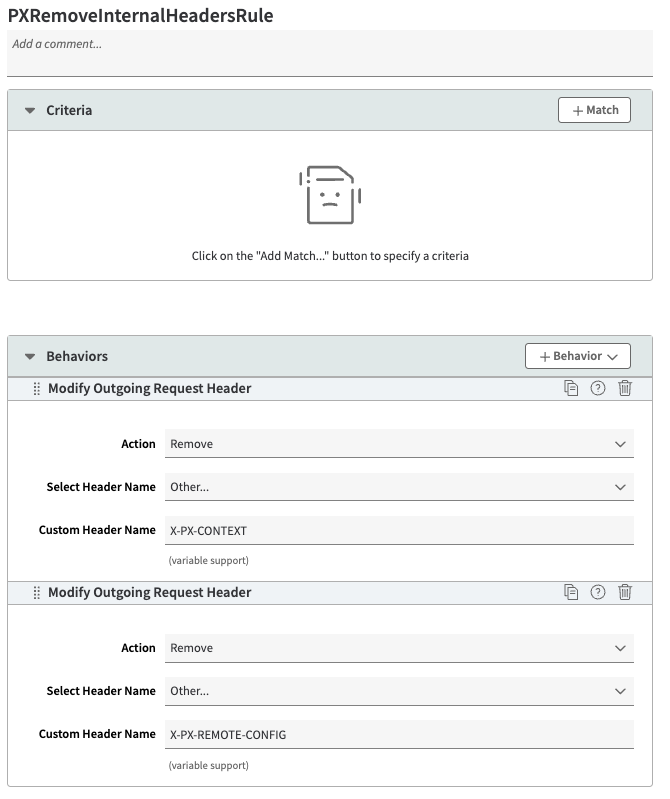Click the + Match button
670x799 pixels.
pos(594,110)
